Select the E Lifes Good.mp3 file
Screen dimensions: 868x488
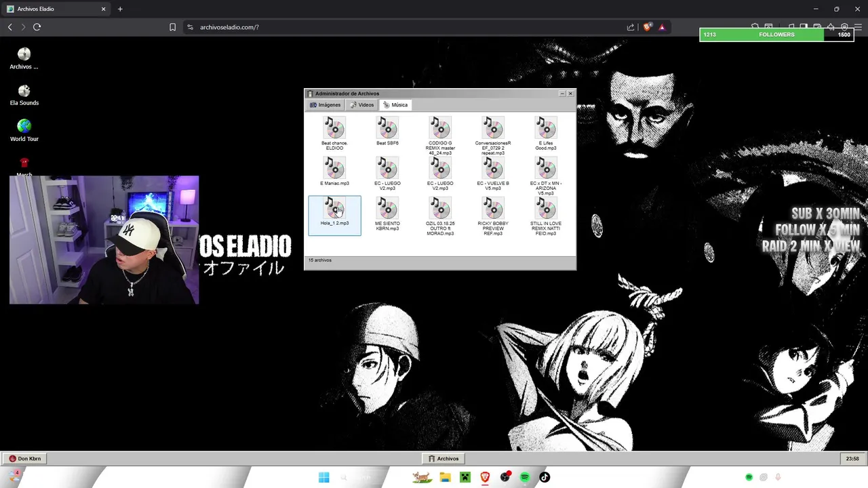point(546,133)
